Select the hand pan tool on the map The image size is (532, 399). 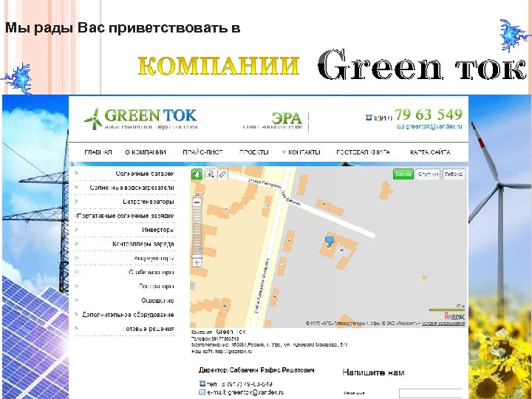tap(197, 174)
